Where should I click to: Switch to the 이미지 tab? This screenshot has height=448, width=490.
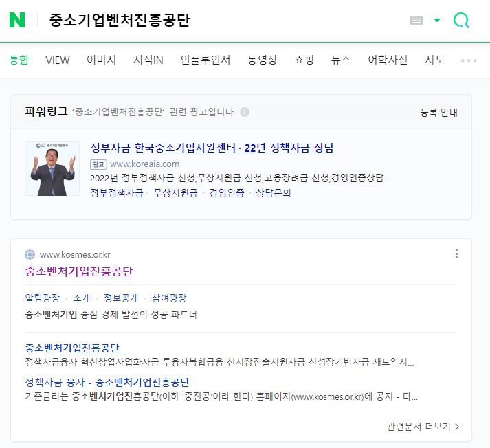click(x=101, y=60)
